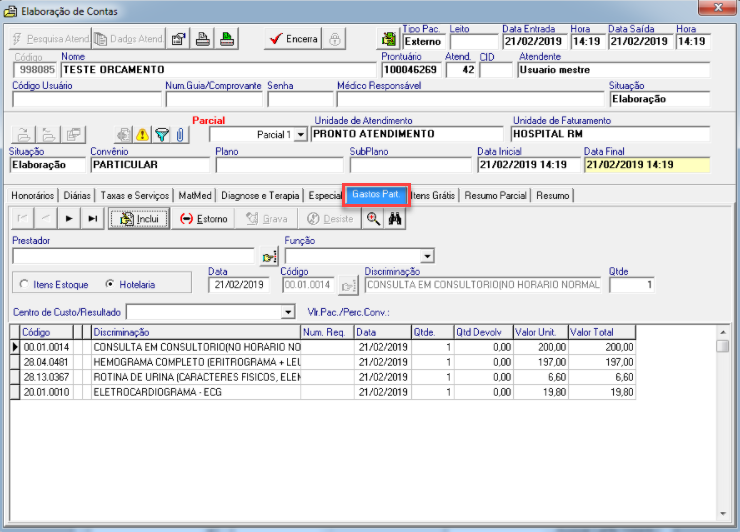The width and height of the screenshot is (740, 532).
Task: Open the properties form icon beside Dados Atend.
Action: (x=178, y=39)
